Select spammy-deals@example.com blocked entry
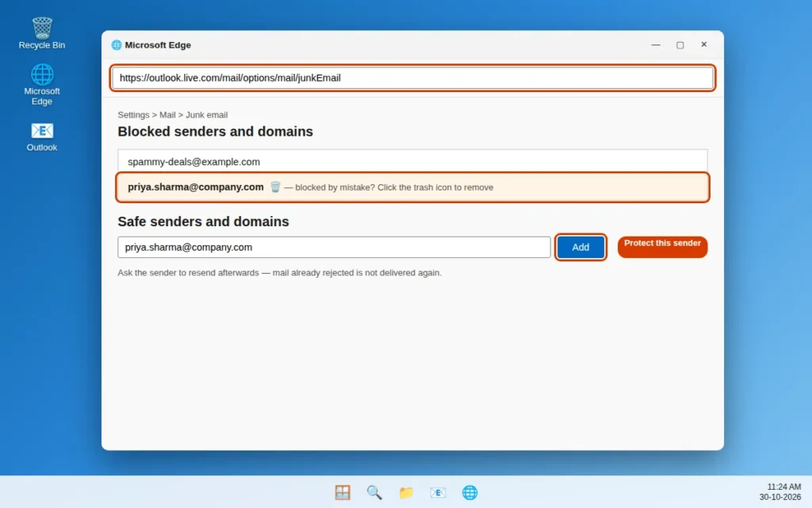 click(x=412, y=162)
